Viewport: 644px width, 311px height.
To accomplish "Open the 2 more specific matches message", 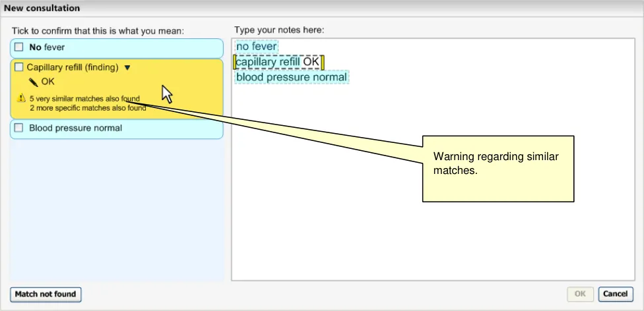I will pos(87,108).
